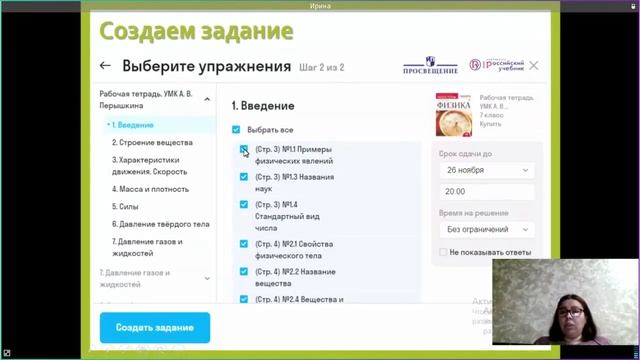Click the Создать задание button

pyautogui.click(x=155, y=327)
